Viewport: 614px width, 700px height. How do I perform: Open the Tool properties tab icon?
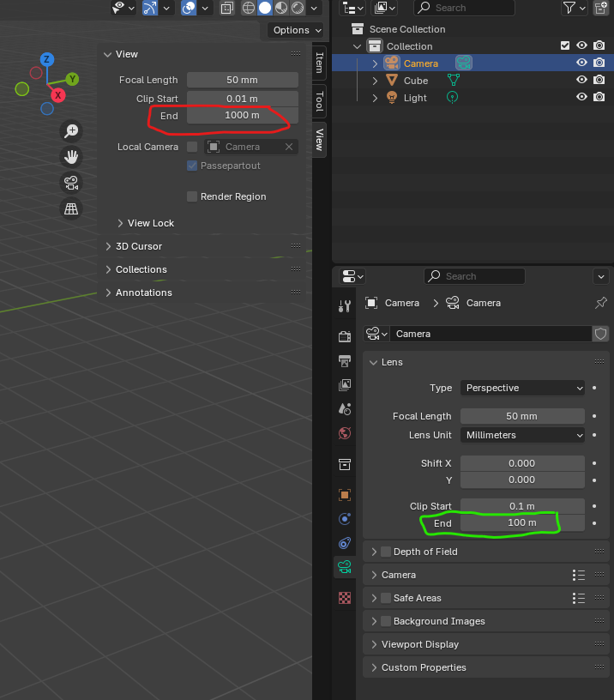tap(345, 306)
